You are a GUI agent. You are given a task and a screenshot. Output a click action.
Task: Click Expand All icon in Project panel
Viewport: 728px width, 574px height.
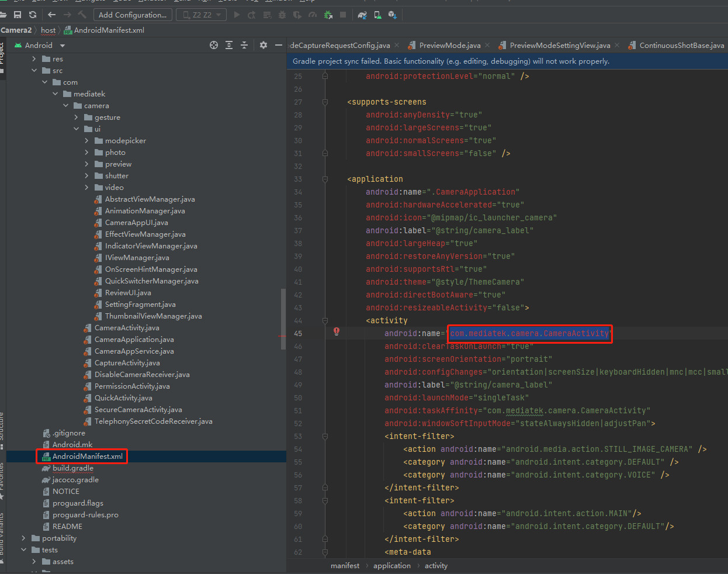click(229, 45)
